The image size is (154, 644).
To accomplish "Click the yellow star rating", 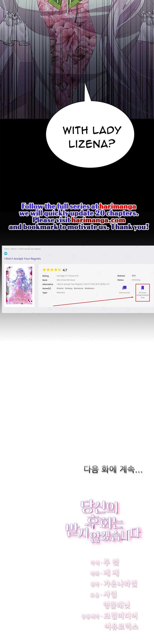I will pyautogui.click(x=52, y=270).
